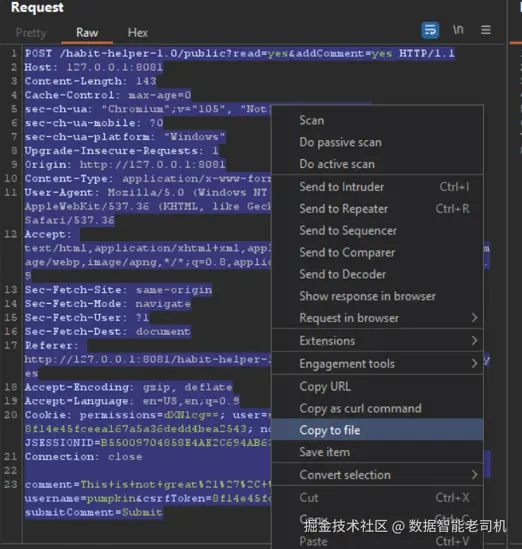Choose Copy URL from context menu
The width and height of the screenshot is (522, 549).
coord(377,387)
